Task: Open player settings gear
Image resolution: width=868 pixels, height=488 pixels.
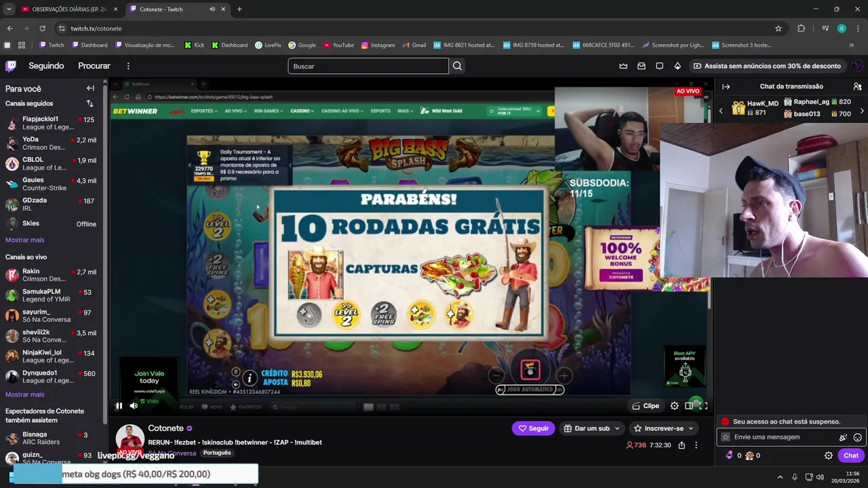Action: pos(674,406)
